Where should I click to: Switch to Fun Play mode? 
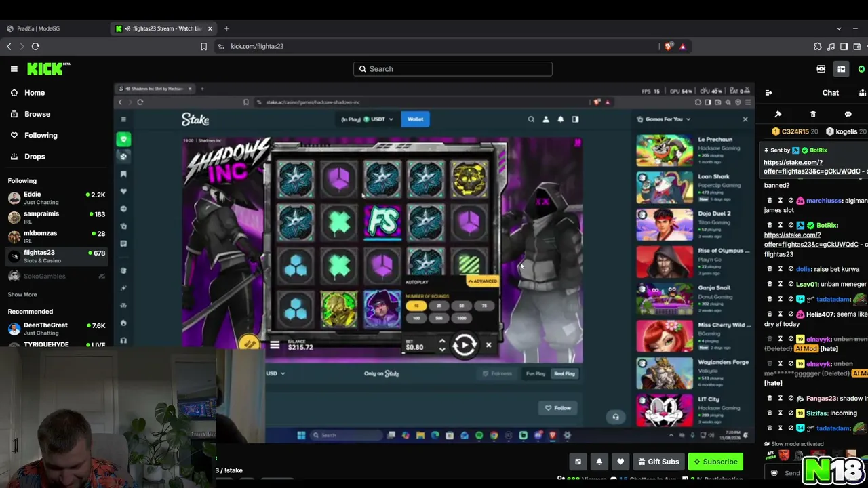(536, 373)
